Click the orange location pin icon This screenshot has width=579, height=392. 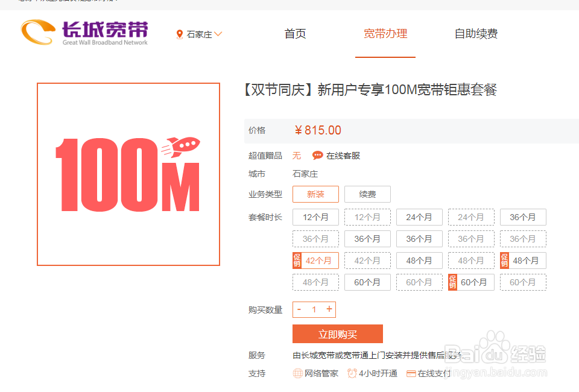pyautogui.click(x=180, y=34)
